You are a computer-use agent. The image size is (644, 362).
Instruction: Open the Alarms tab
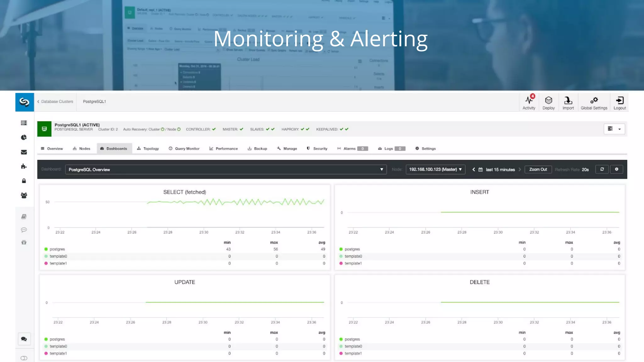(352, 149)
